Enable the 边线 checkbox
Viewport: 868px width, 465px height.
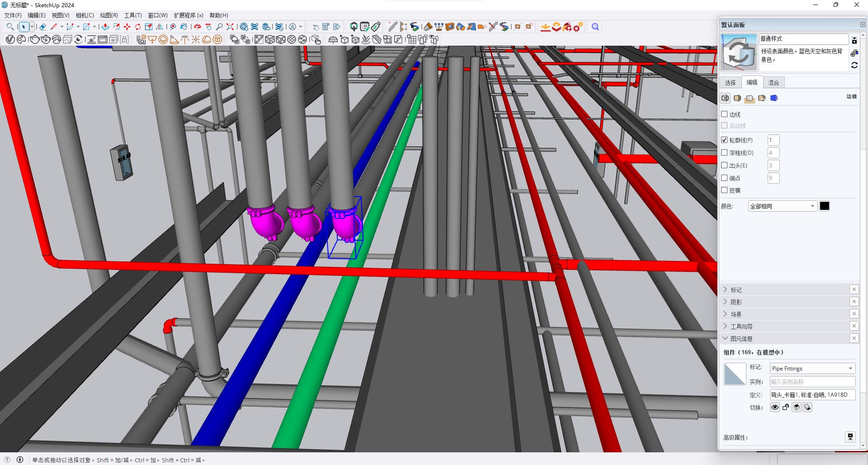[x=725, y=114]
